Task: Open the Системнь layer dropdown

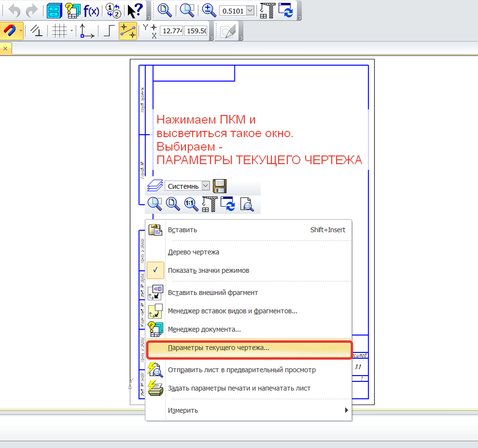Action: tap(206, 185)
